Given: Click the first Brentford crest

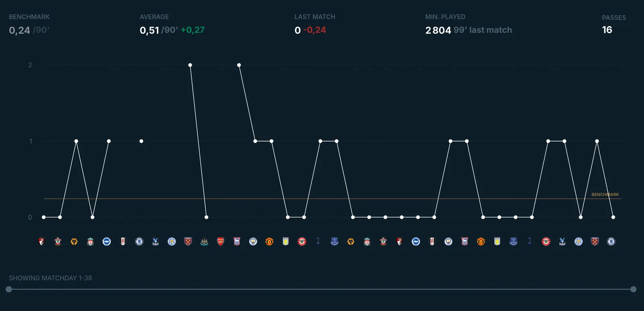Looking at the screenshot, I should click(302, 241).
